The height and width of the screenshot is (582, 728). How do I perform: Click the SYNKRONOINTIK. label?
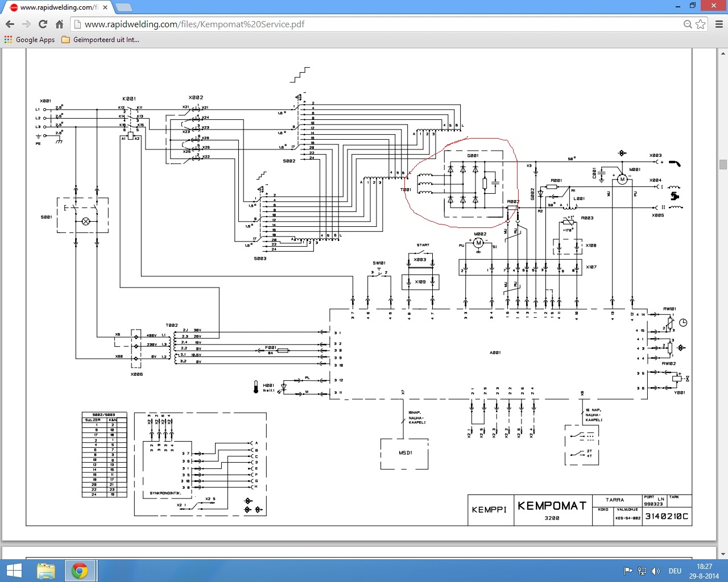[166, 493]
